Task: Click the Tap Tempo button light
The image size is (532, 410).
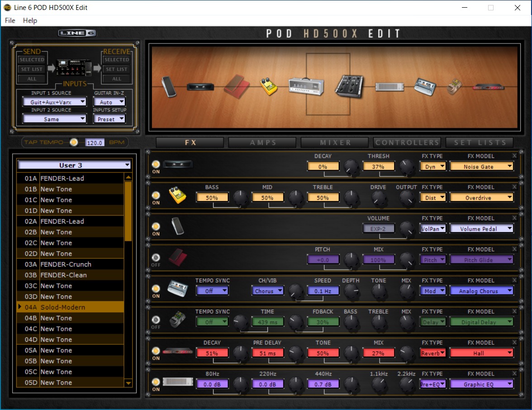Action: [74, 142]
